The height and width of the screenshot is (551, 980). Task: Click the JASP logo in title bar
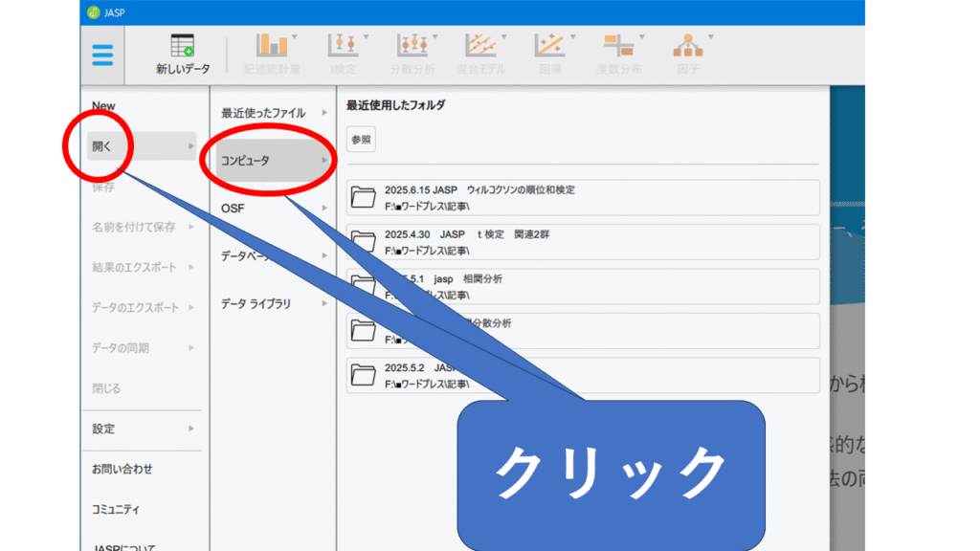tap(93, 12)
